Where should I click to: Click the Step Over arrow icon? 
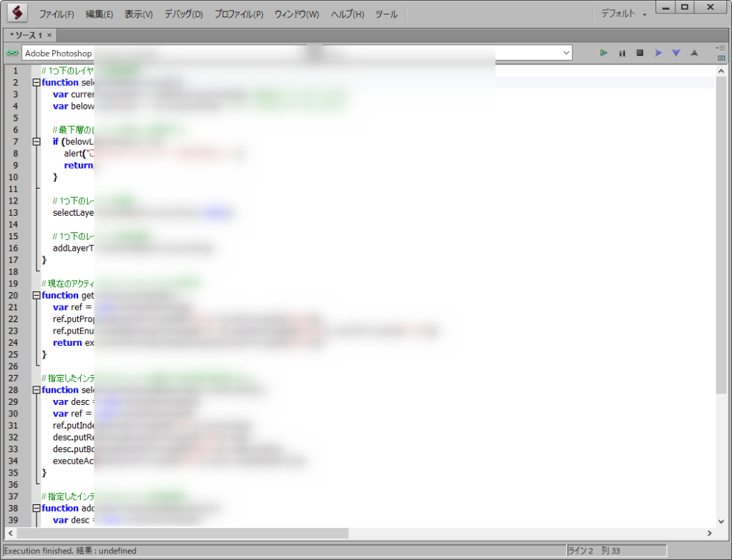(x=658, y=53)
